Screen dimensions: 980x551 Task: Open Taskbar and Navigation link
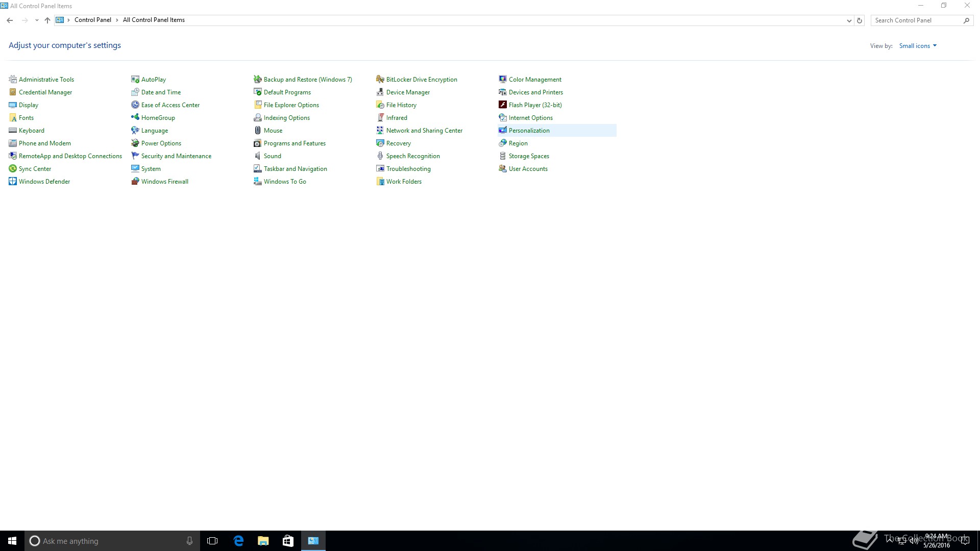[296, 169]
